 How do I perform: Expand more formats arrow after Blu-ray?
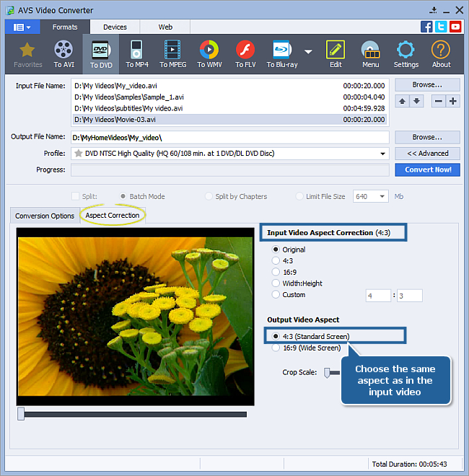(x=308, y=52)
